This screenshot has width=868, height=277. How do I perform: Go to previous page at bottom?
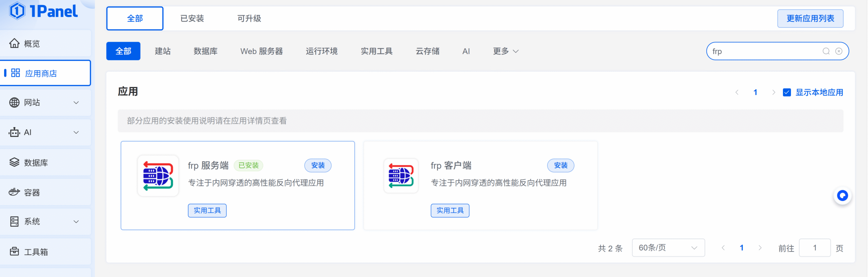[723, 248]
